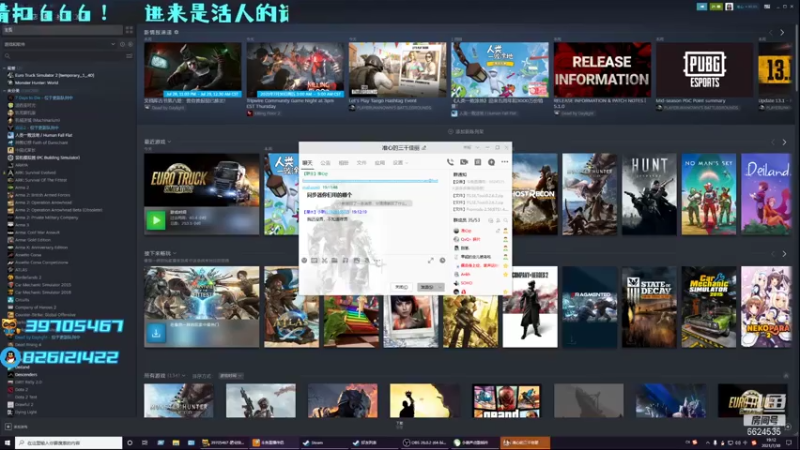Play Euro Truck Simulator 2 green button
This screenshot has height=450, width=800.
tap(156, 220)
